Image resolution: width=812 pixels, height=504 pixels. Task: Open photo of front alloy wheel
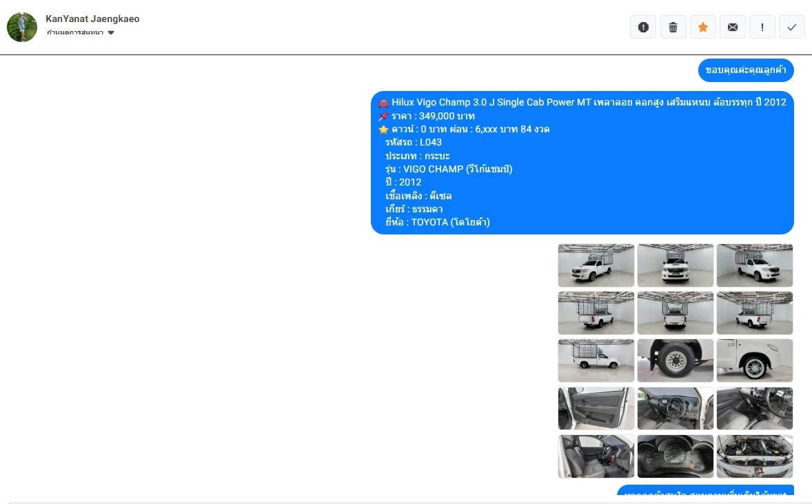click(x=755, y=361)
